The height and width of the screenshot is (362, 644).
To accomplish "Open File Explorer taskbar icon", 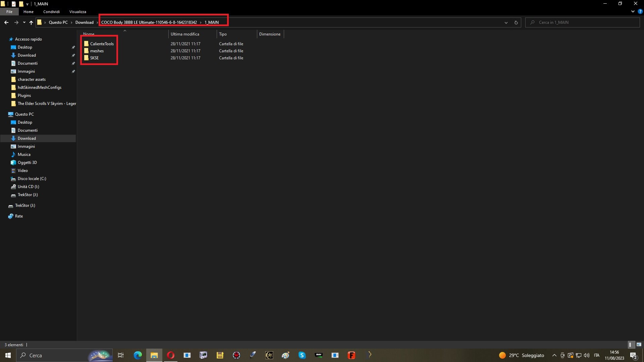I will pyautogui.click(x=154, y=355).
